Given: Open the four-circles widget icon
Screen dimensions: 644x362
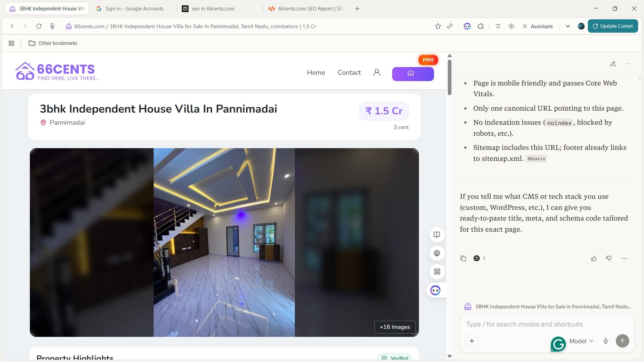Looking at the screenshot, I should (x=437, y=271).
